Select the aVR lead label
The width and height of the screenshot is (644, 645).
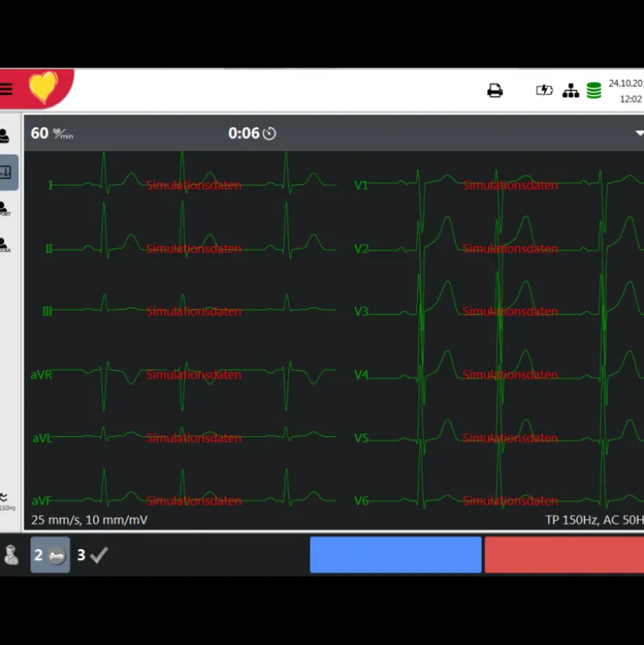[41, 375]
